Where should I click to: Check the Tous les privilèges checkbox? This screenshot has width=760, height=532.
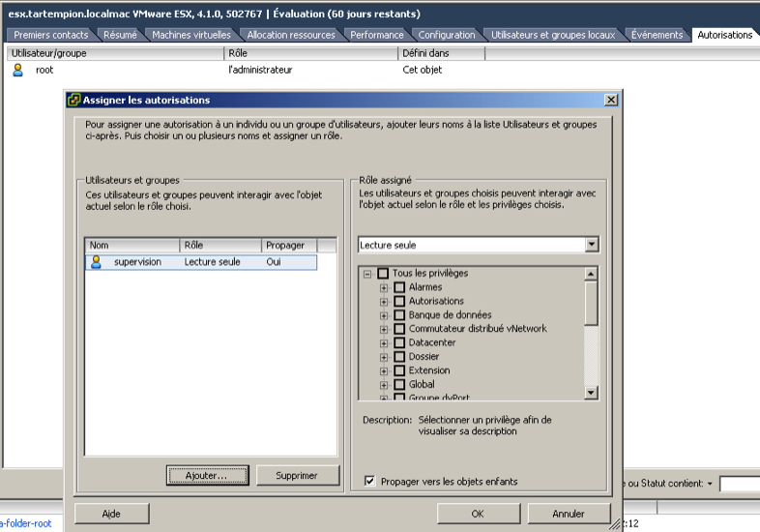coord(383,274)
